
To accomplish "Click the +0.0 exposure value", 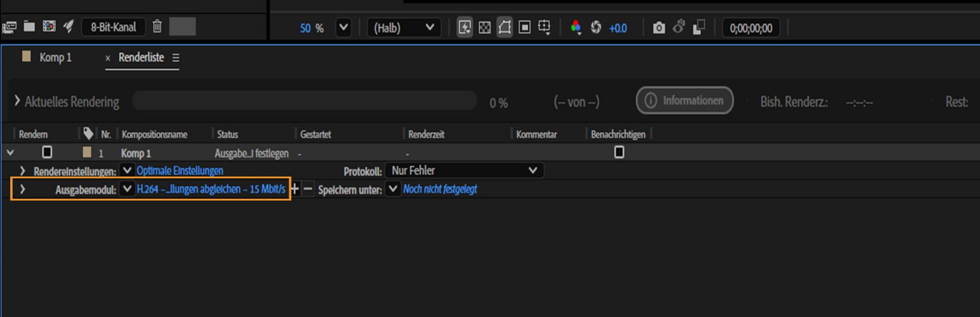I will 618,28.
